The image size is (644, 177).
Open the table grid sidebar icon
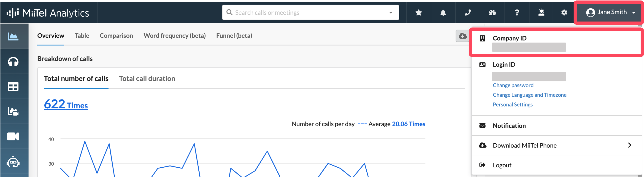coord(13,87)
